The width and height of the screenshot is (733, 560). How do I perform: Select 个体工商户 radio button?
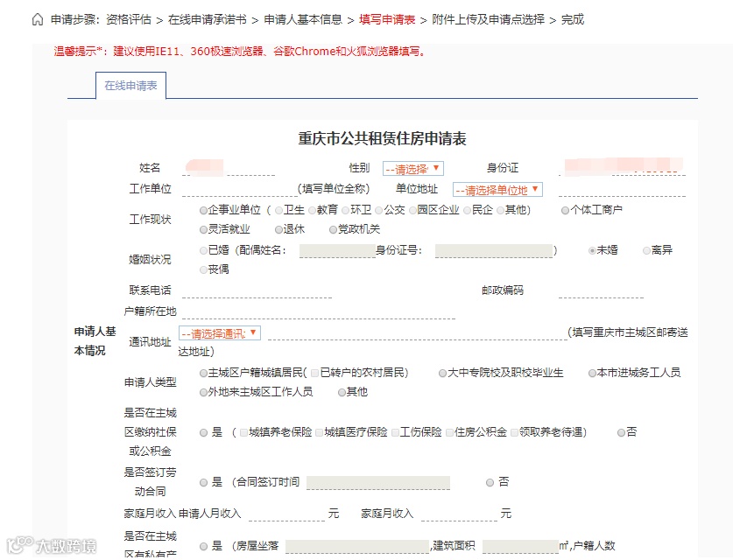(565, 211)
